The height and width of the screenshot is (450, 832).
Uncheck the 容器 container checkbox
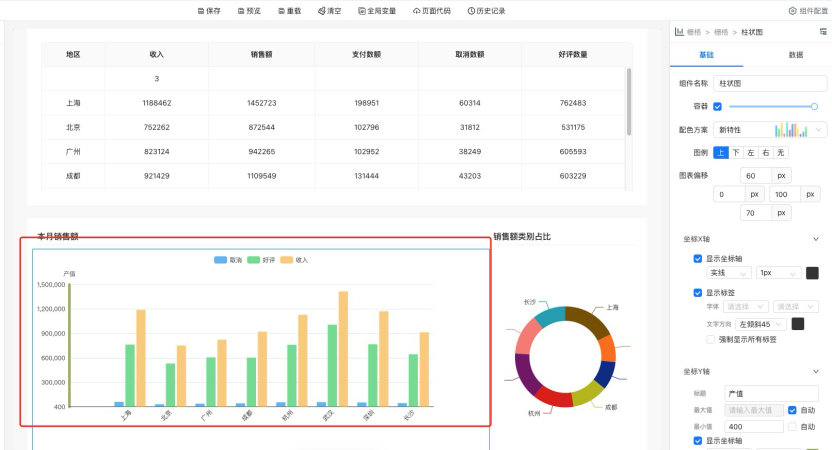tap(717, 106)
